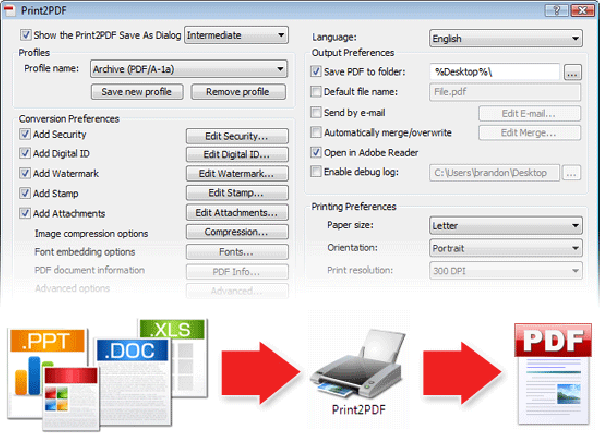
Task: Open Fonts embedding button
Action: tap(237, 252)
